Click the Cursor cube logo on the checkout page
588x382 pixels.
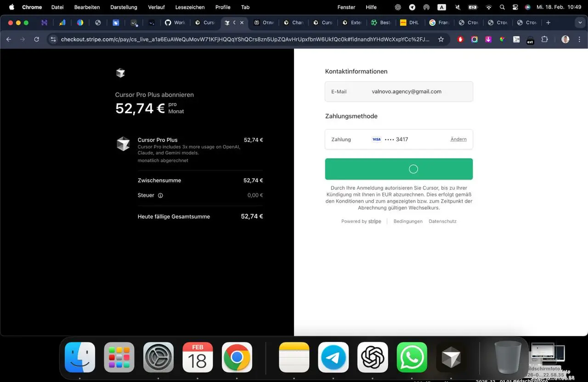[120, 73]
